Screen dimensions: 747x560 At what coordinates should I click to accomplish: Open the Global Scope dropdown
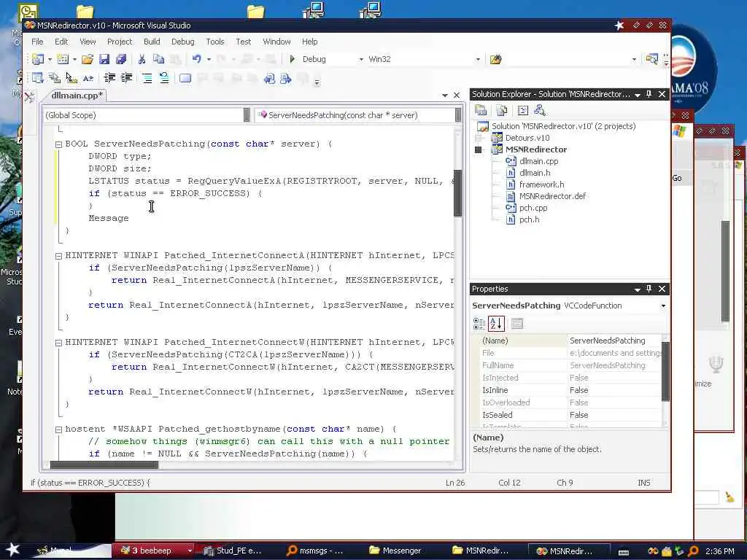coord(247,114)
